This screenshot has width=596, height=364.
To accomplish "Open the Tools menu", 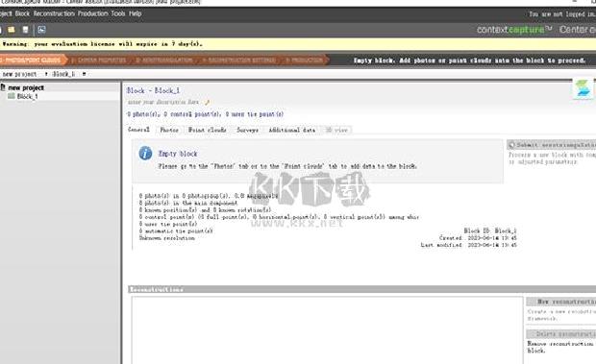I will (118, 13).
